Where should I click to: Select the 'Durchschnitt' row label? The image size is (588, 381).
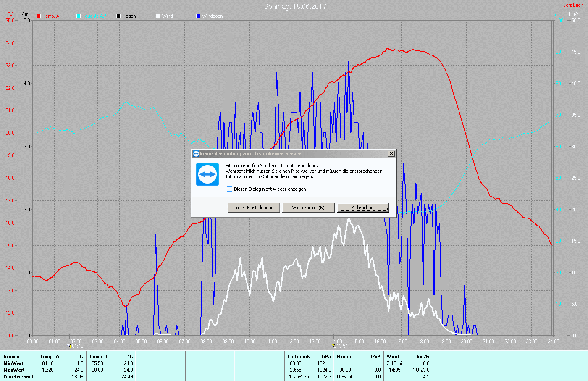click(x=18, y=377)
